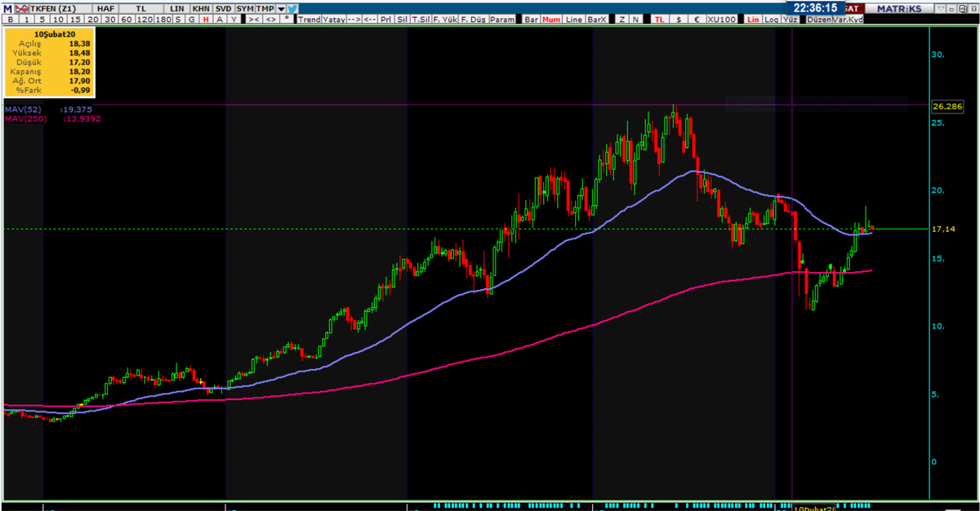The image size is (980, 511).
Task: Select the 60 minute period
Action: (127, 20)
